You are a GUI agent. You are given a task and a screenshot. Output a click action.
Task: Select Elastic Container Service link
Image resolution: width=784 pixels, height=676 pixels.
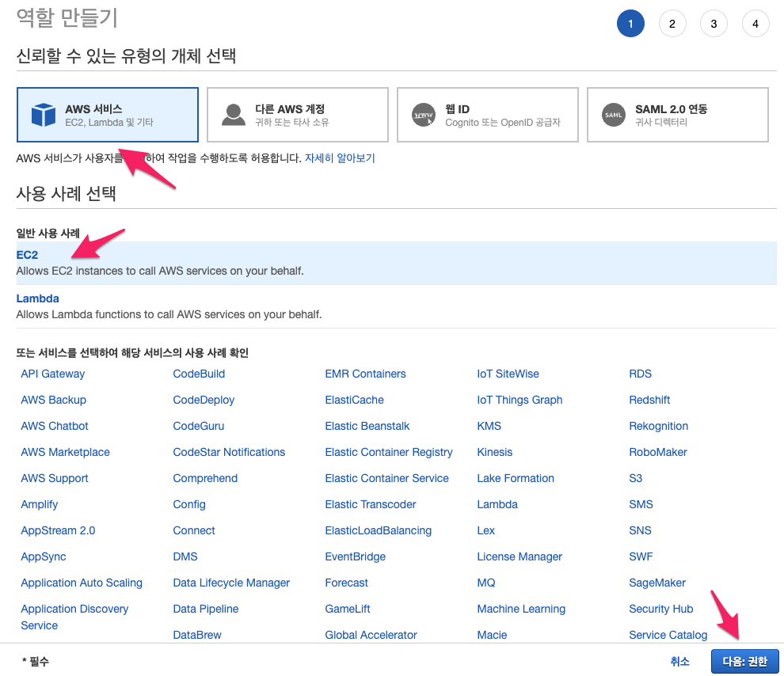point(387,478)
